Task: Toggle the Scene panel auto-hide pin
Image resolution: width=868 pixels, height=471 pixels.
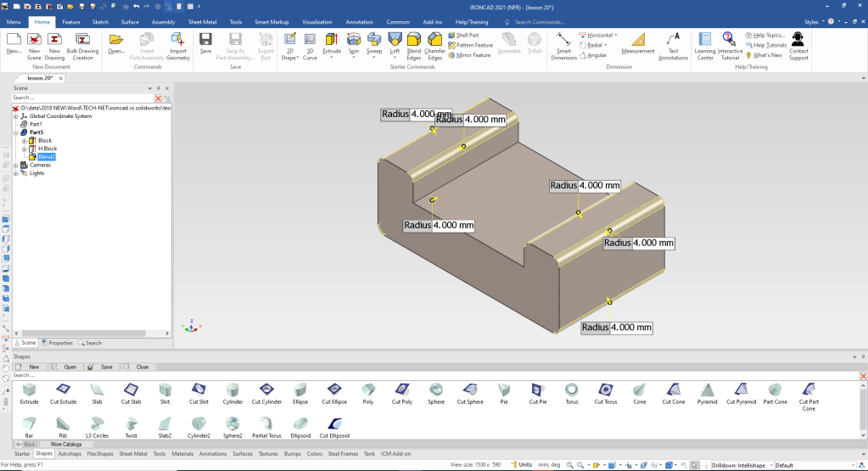Action: [x=159, y=87]
